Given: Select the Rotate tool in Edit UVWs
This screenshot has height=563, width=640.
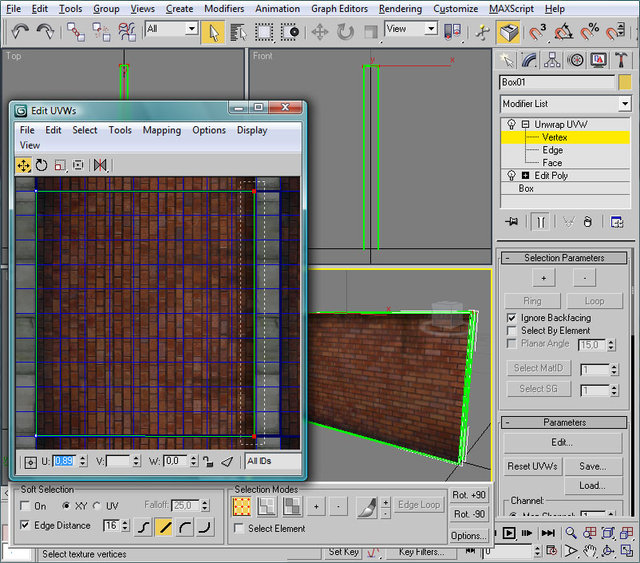Looking at the screenshot, I should [41, 165].
